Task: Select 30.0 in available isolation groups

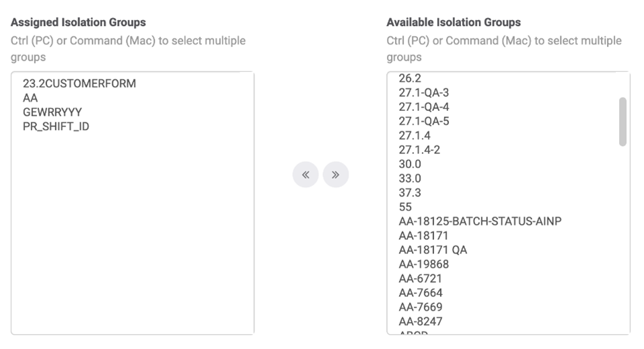Action: 409,163
